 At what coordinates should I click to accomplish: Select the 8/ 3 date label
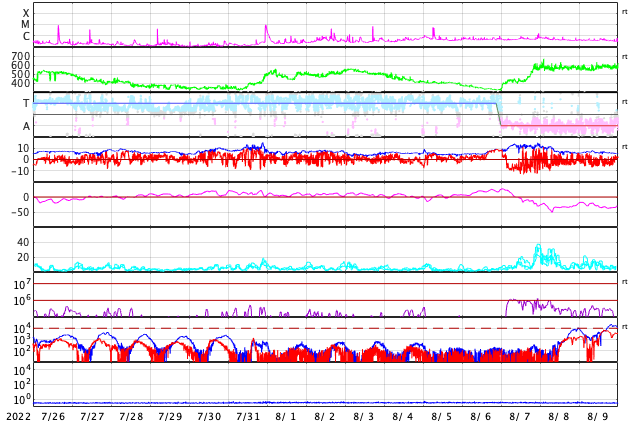[x=363, y=416]
